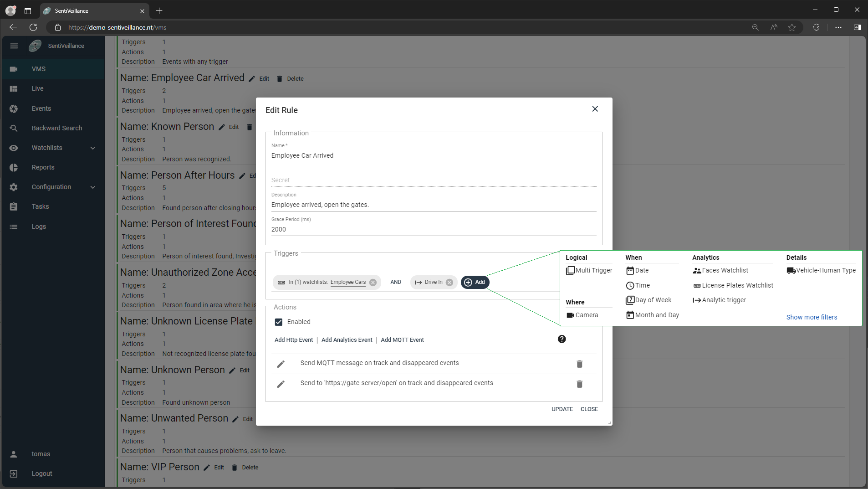Viewport: 868px width, 489px height.
Task: Show more filters link
Action: tap(812, 317)
